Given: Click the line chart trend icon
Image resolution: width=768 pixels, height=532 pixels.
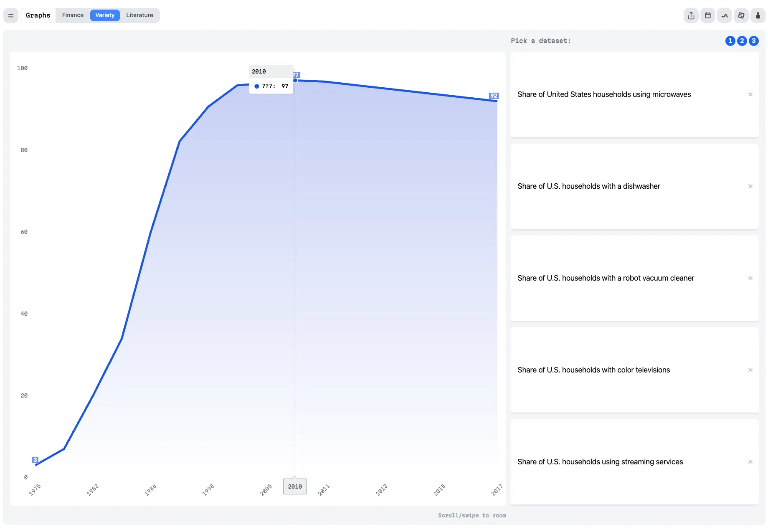Looking at the screenshot, I should 725,15.
